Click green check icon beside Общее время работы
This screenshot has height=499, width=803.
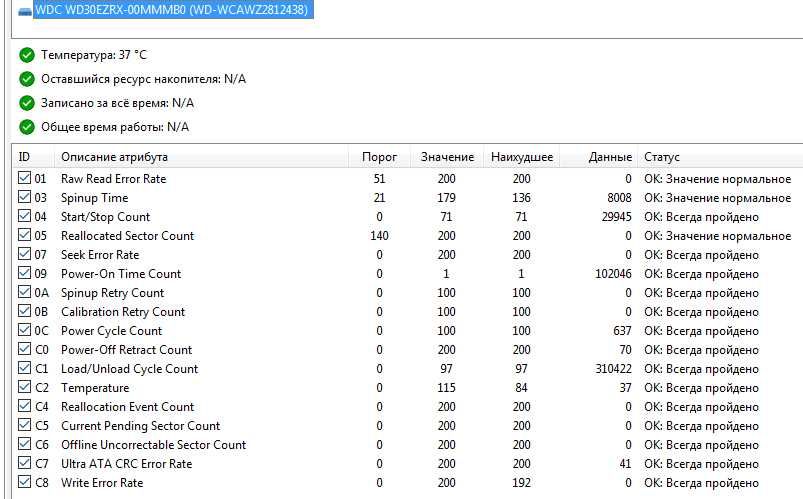[27, 127]
